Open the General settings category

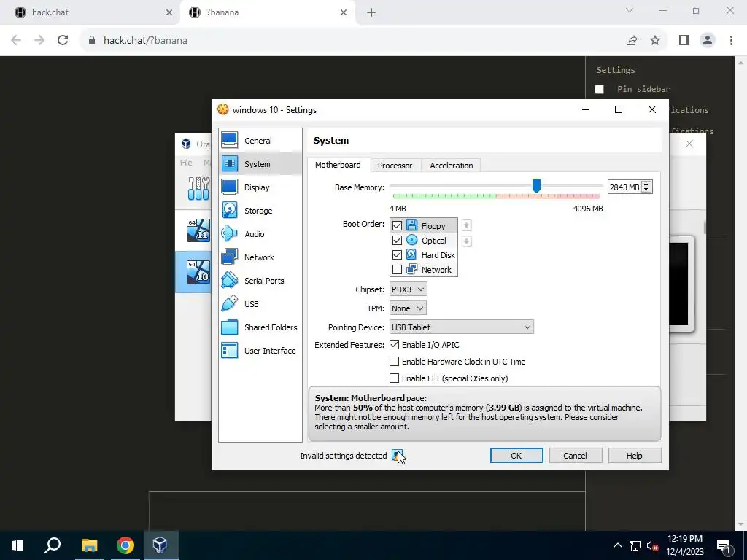pyautogui.click(x=260, y=141)
